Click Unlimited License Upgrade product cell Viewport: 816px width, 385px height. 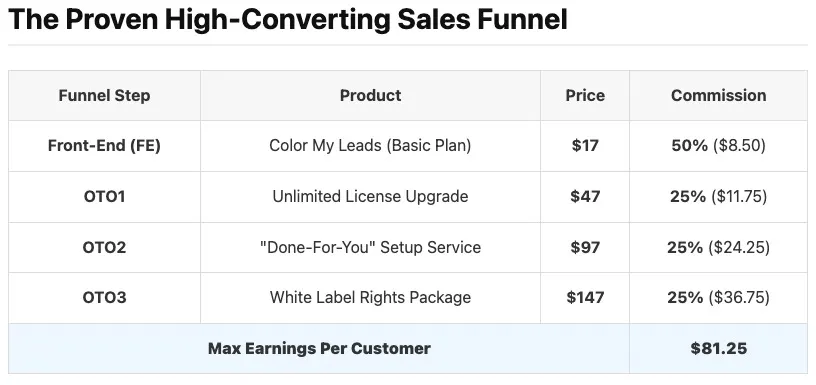point(371,196)
